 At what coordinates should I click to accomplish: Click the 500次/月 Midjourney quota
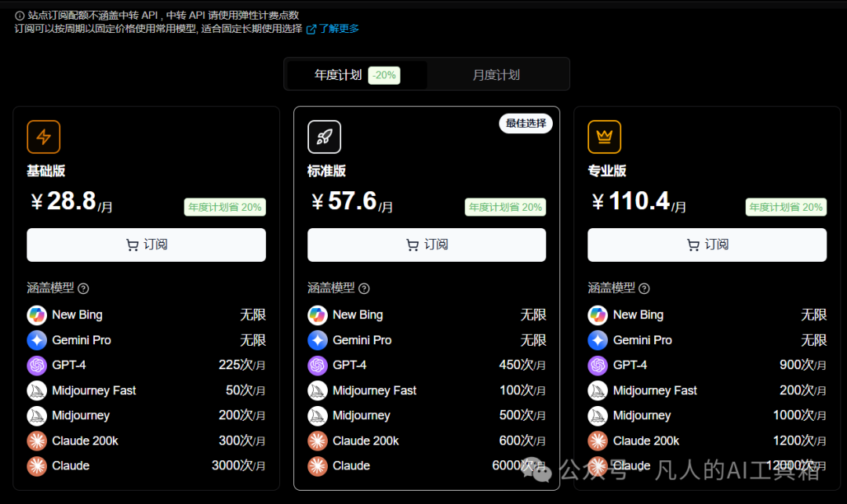tap(522, 415)
